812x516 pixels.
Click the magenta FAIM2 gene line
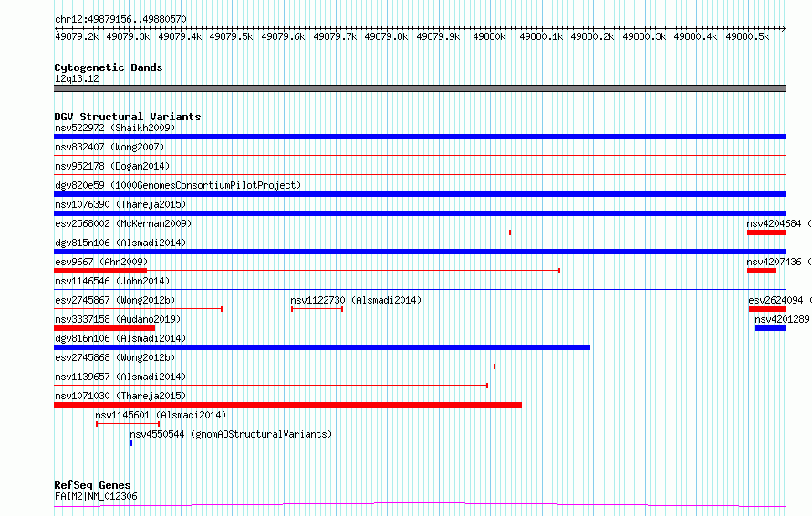[x=420, y=504]
